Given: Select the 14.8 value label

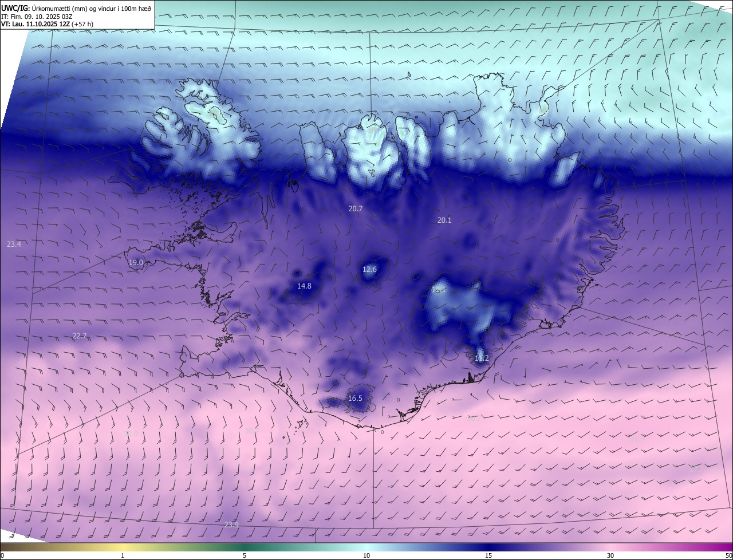Looking at the screenshot, I should tap(305, 286).
